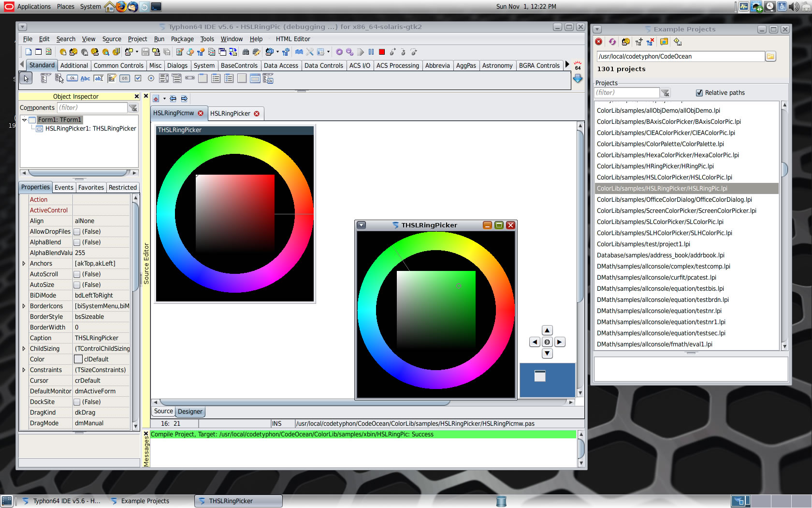Toggle the AllowDropFiles property checkbox

point(77,232)
